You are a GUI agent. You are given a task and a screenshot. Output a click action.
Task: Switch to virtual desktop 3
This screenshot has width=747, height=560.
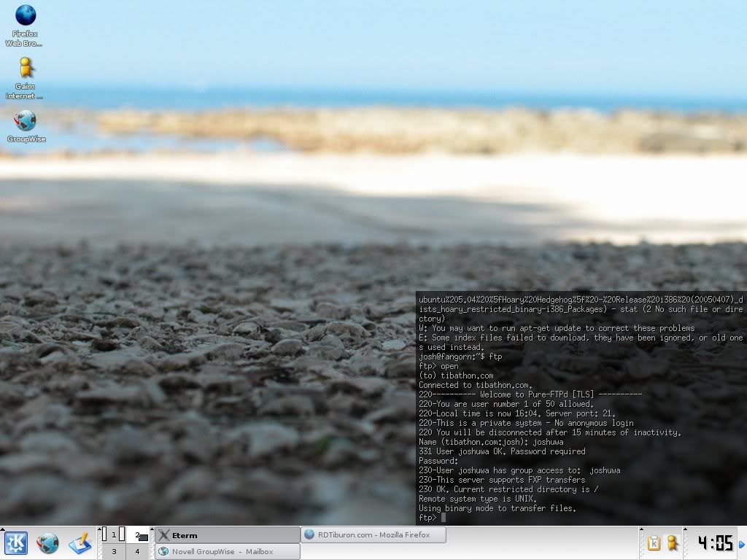(114, 551)
